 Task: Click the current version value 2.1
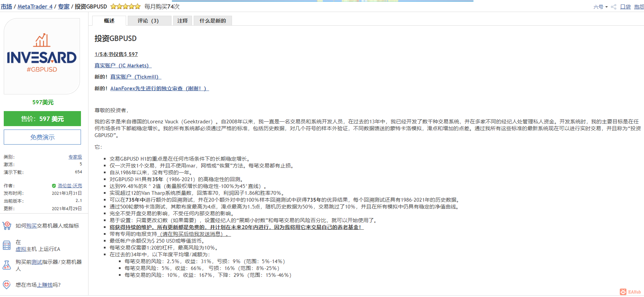pos(79,201)
